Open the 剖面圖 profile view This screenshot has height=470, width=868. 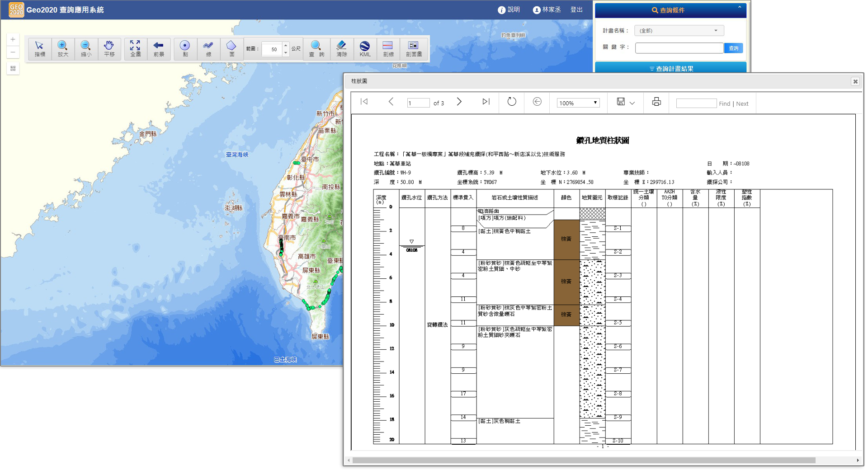(x=414, y=49)
